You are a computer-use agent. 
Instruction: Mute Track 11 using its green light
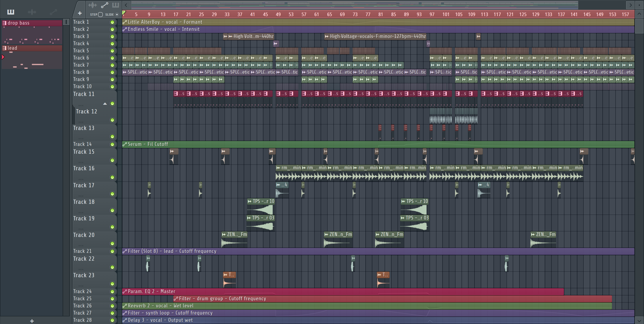click(x=112, y=104)
